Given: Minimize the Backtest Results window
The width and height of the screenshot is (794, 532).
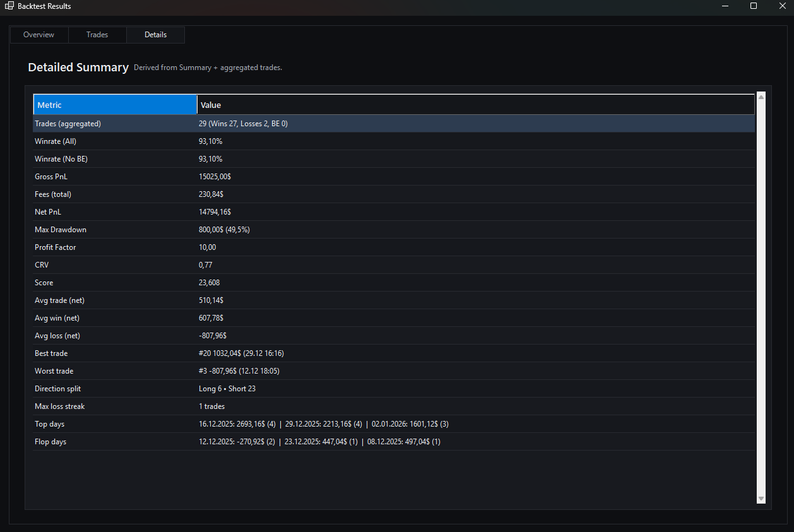Looking at the screenshot, I should [725, 6].
